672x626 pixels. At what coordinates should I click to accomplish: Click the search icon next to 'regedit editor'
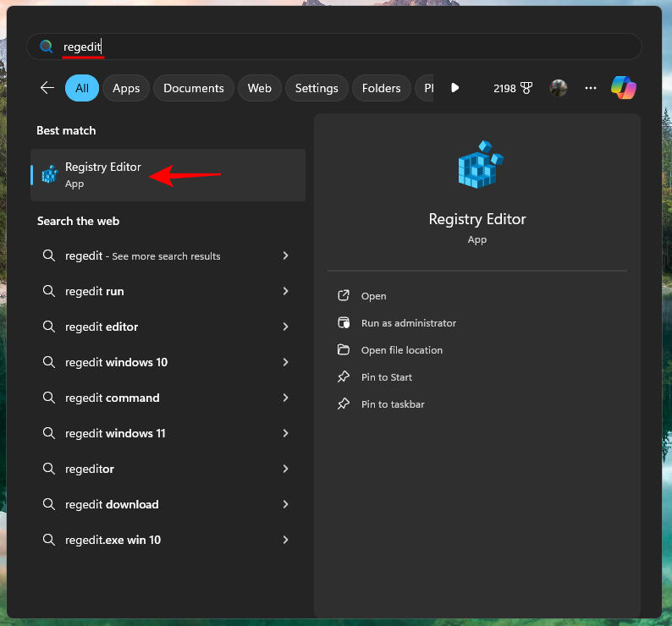pos(49,327)
